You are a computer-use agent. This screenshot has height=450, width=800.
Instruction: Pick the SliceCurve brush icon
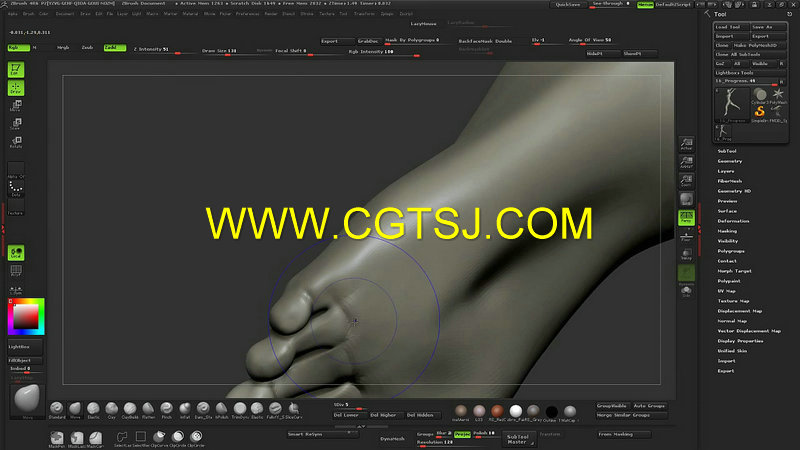294,409
